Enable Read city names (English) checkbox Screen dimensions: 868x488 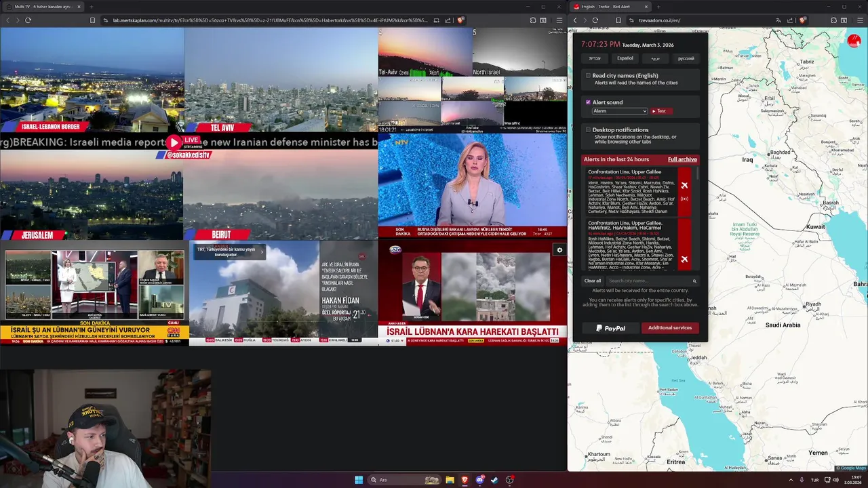click(x=588, y=76)
